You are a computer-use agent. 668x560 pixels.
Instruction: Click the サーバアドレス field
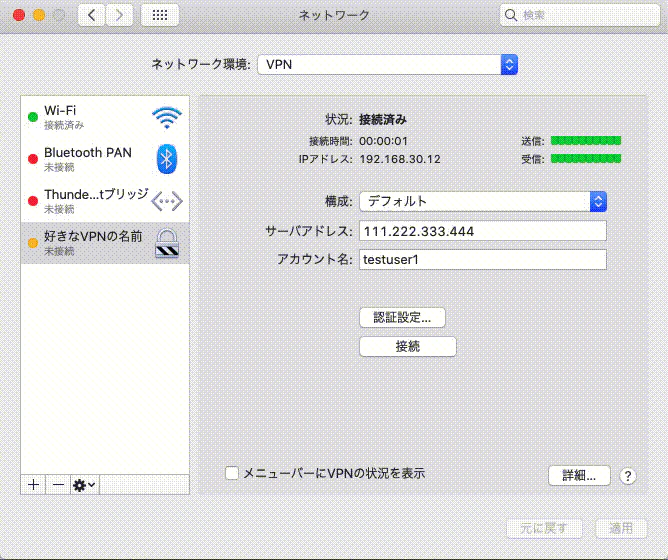click(483, 231)
